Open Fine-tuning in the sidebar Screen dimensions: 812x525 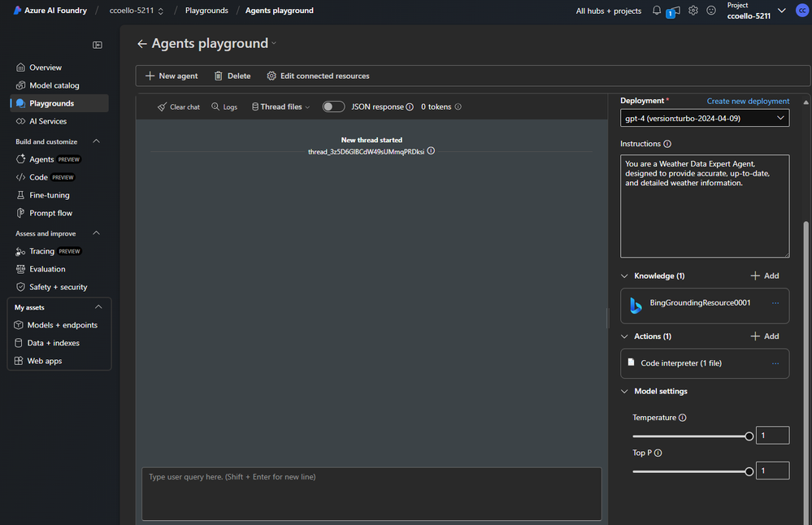(x=59, y=195)
